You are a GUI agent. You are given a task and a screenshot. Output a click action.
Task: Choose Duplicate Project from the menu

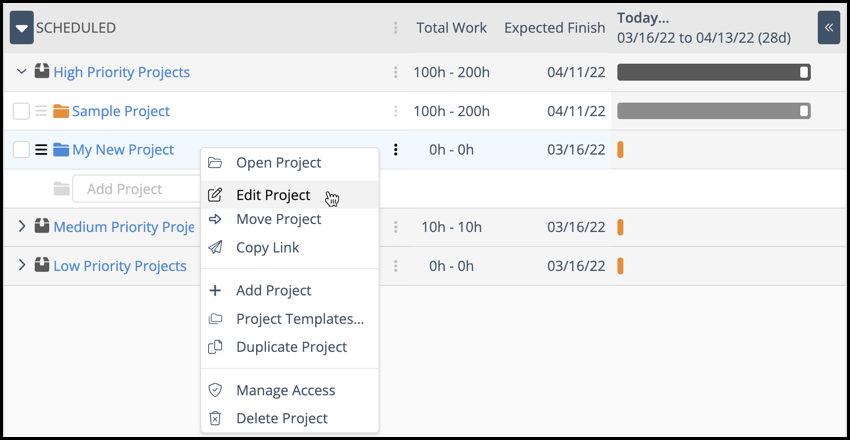coord(291,347)
